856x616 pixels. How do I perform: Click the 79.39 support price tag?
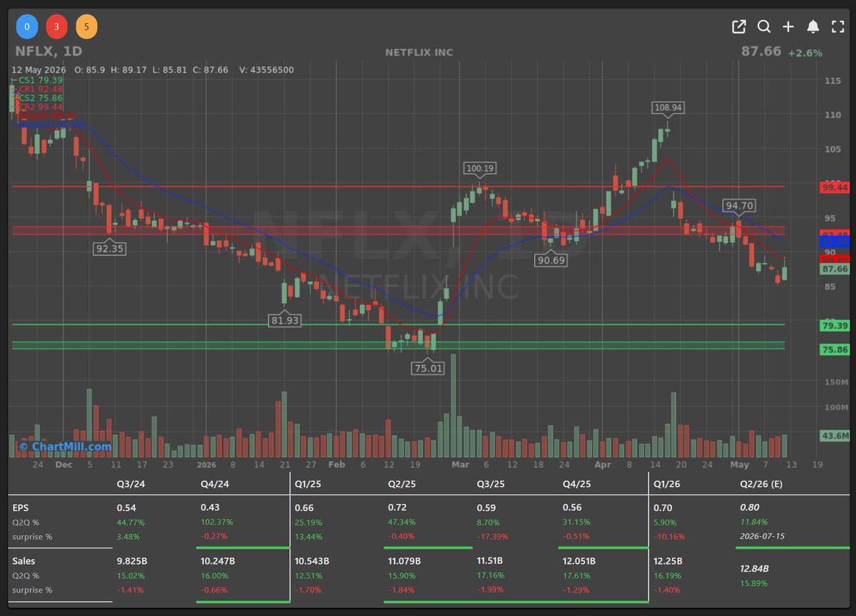tap(835, 325)
